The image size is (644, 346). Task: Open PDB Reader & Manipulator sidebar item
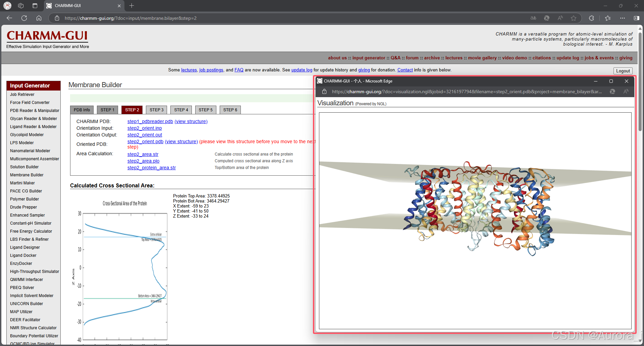coord(35,111)
